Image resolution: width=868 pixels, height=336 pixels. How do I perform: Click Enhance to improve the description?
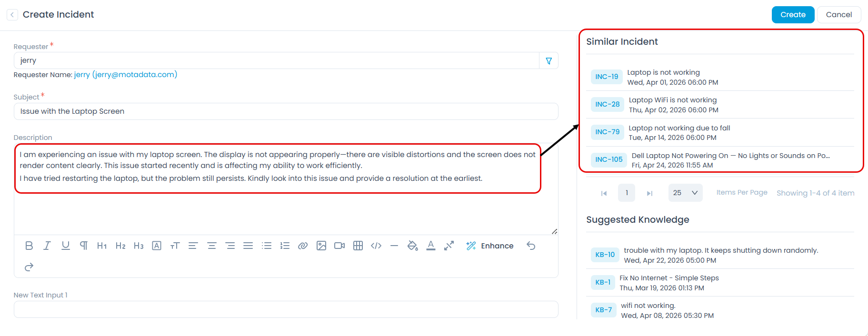click(490, 246)
